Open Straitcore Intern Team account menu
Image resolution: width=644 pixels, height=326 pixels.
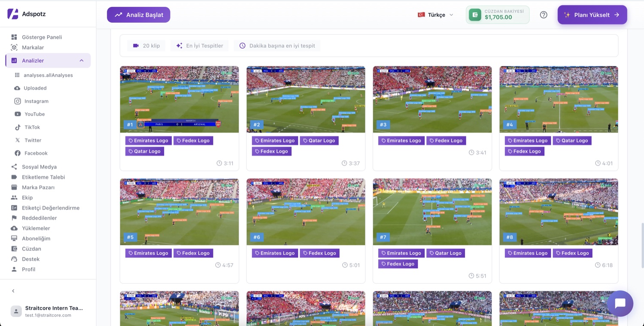(48, 311)
